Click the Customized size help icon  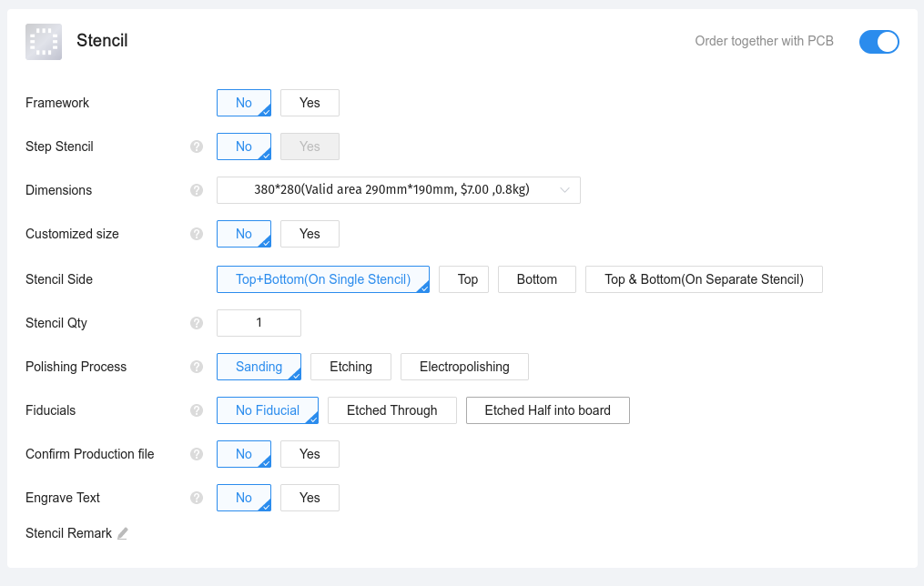tap(197, 234)
